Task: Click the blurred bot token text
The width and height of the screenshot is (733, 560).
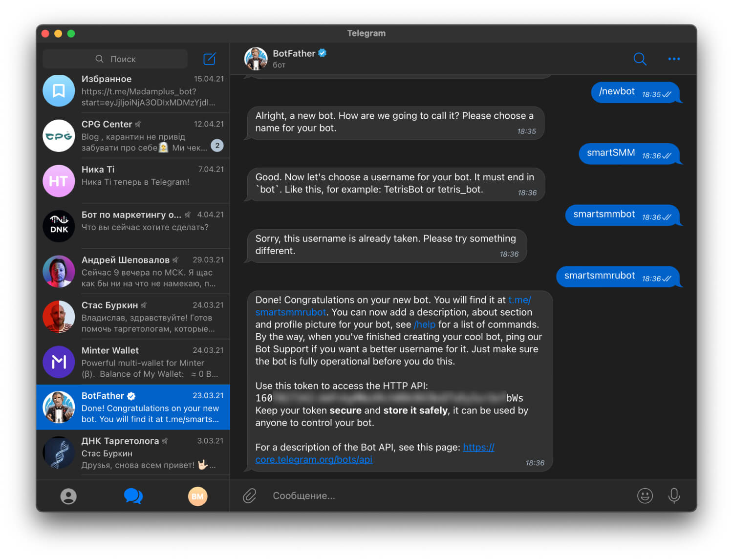Action: pos(389,398)
